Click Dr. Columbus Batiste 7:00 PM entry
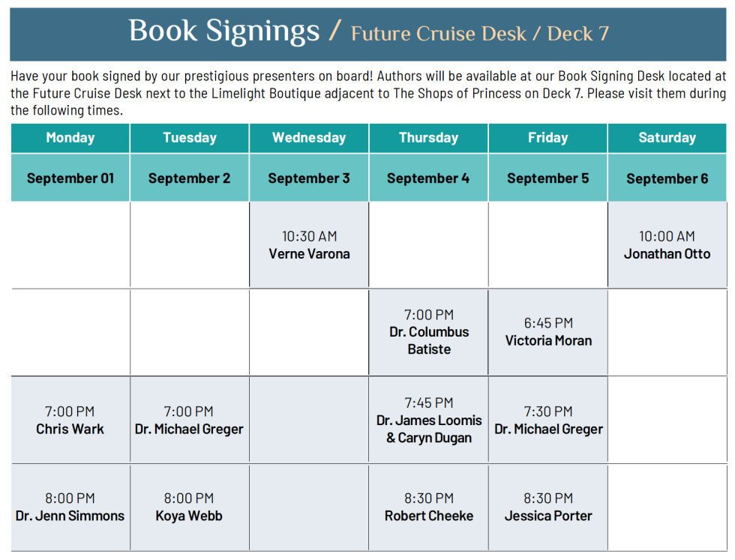 (x=428, y=332)
